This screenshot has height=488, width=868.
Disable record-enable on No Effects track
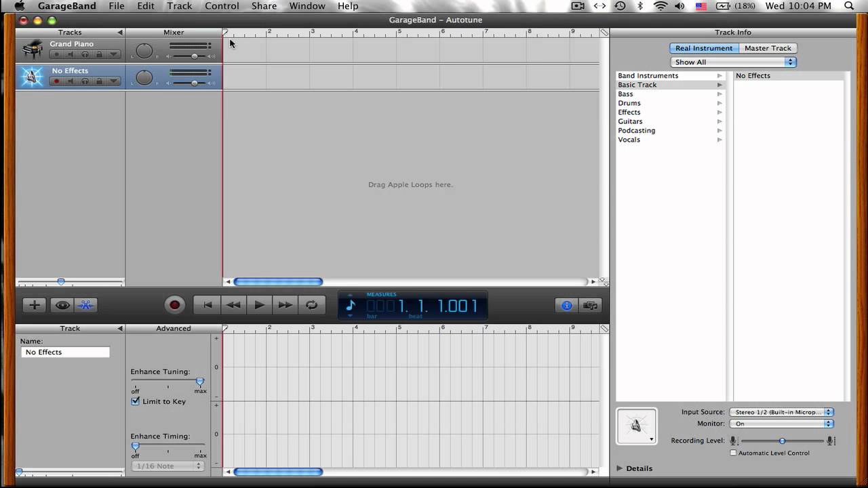[x=57, y=81]
